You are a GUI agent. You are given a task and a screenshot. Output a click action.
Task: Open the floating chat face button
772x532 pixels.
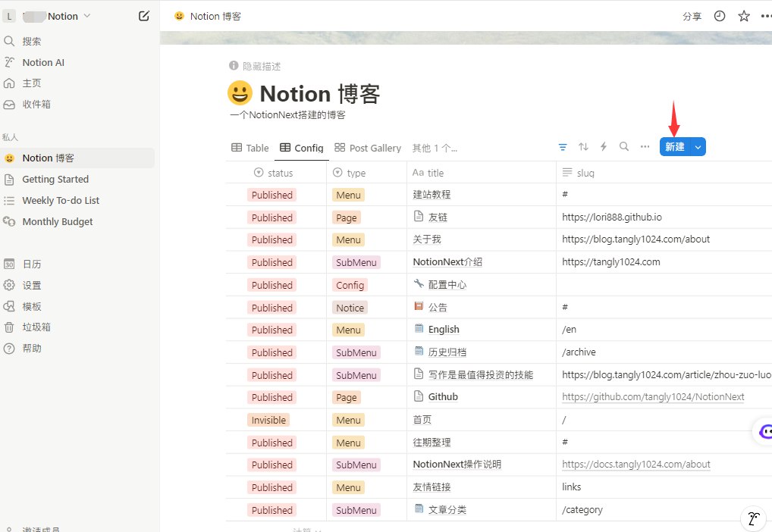[764, 432]
